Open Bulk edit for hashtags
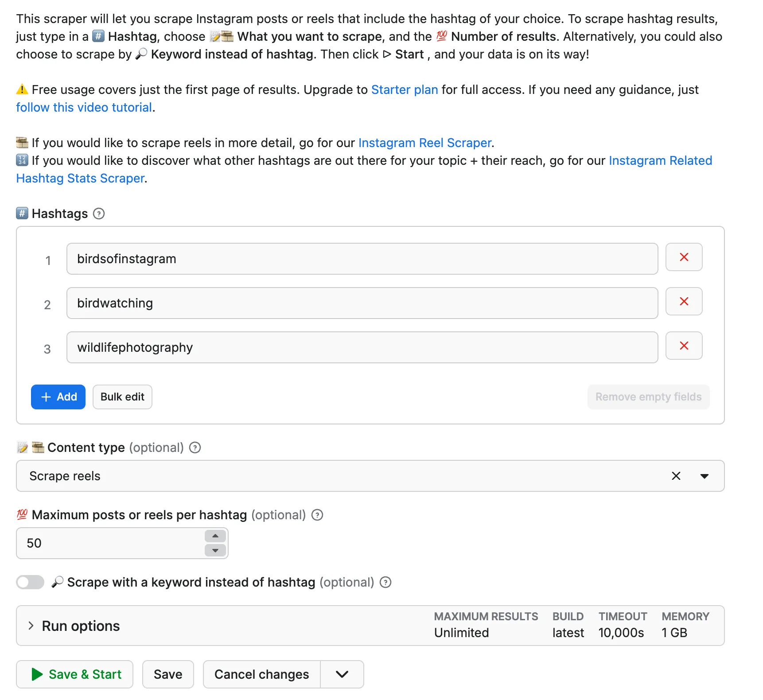The width and height of the screenshot is (763, 700). (122, 397)
